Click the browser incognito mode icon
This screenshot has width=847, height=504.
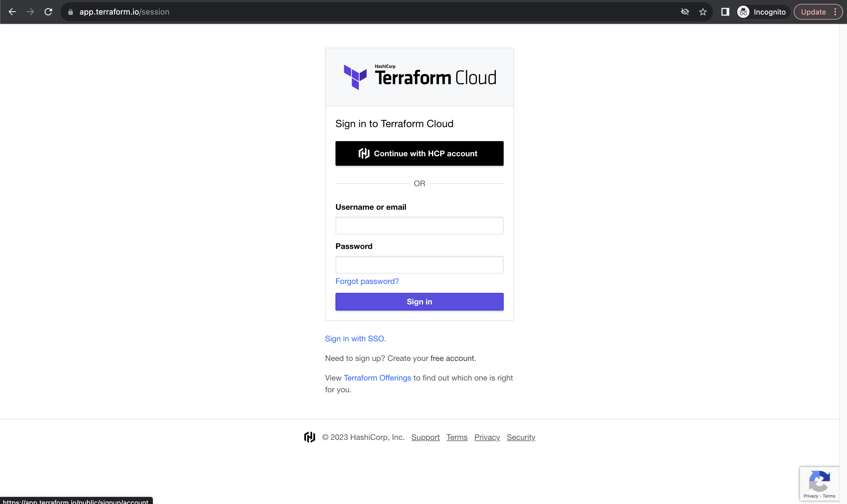[743, 11]
